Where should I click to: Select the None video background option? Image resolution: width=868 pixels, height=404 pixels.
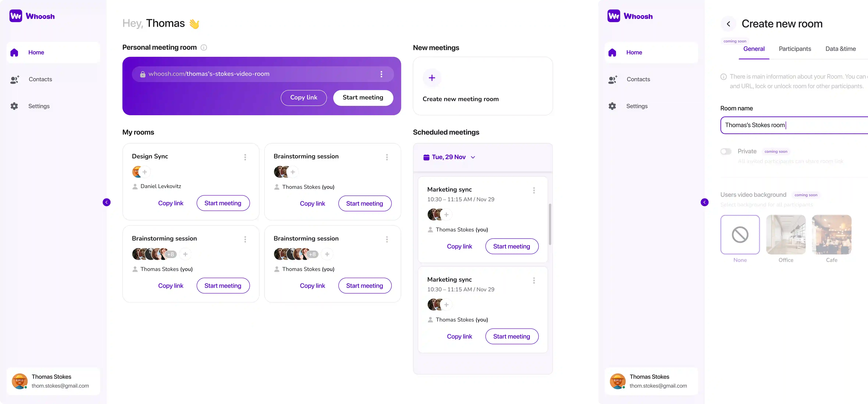[x=740, y=235]
